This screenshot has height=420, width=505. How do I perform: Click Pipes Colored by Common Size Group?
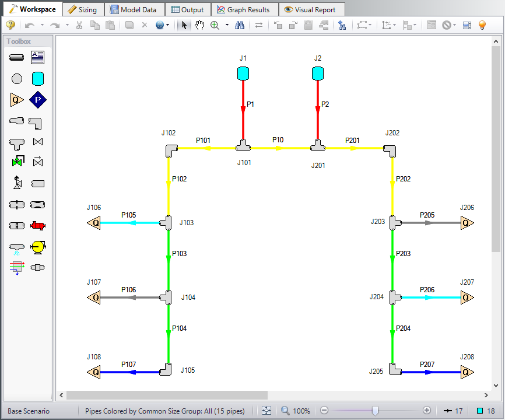click(163, 411)
